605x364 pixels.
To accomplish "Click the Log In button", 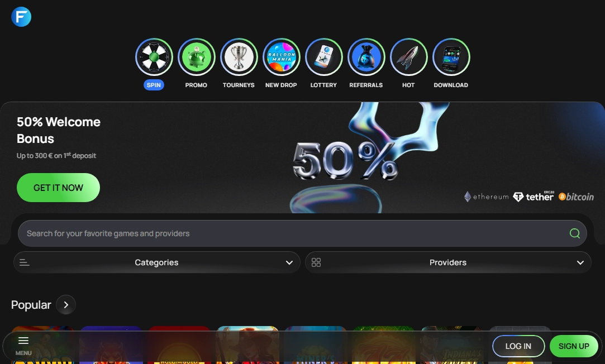I will click(518, 346).
